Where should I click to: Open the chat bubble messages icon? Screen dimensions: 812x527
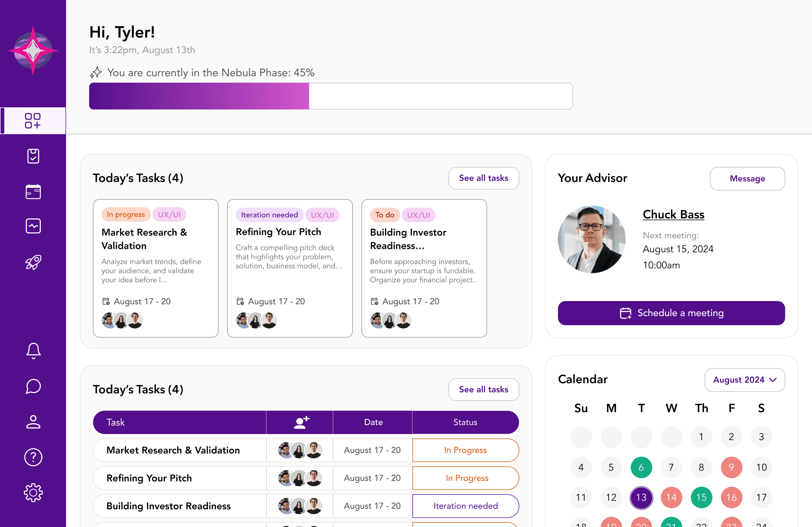[33, 386]
